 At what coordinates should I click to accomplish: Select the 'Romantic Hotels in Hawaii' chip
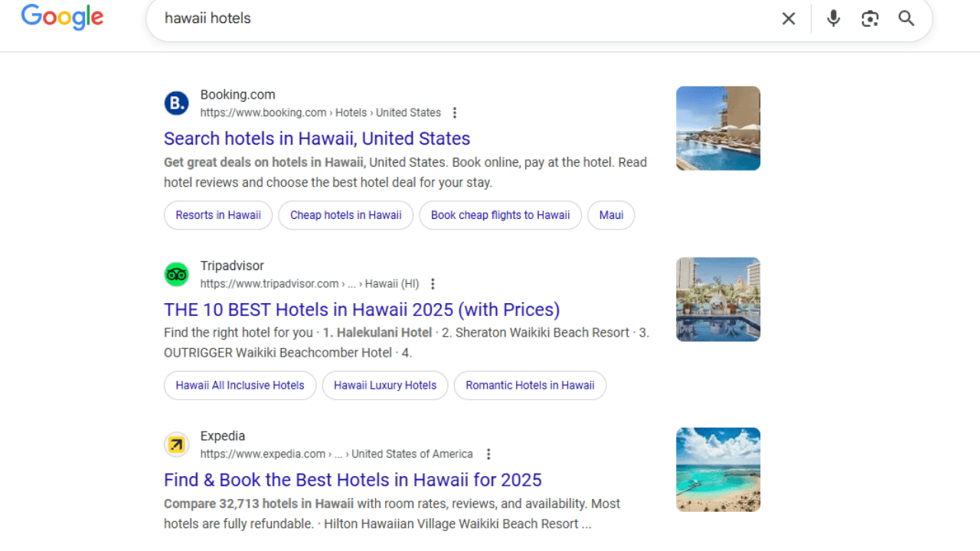[530, 385]
